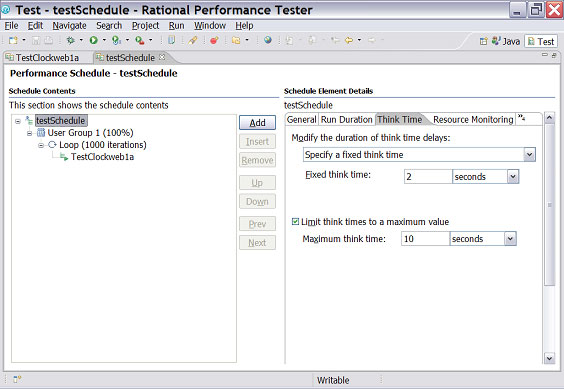Open the Run dropdown arrow in toolbar

tap(104, 40)
